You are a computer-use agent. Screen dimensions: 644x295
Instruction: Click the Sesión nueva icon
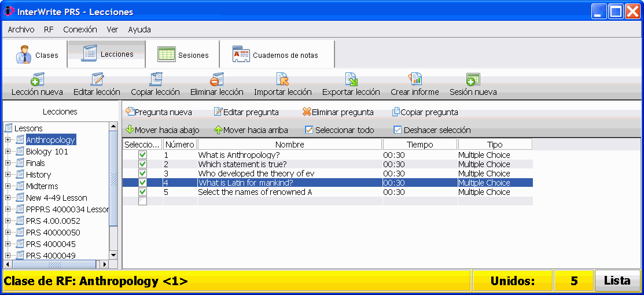tap(473, 79)
